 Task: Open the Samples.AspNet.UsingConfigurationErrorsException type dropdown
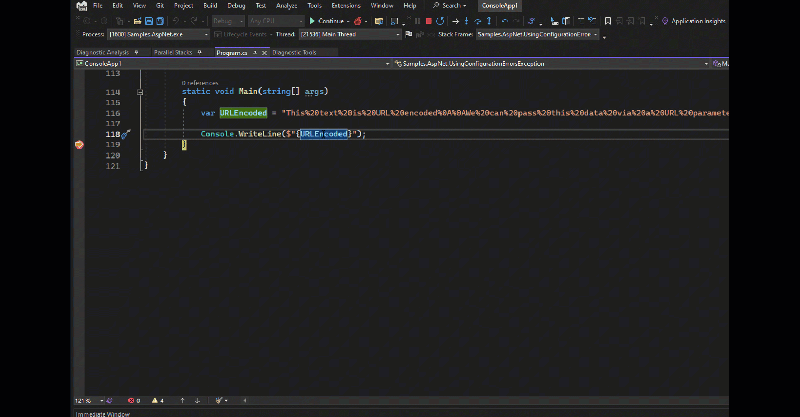(552, 64)
